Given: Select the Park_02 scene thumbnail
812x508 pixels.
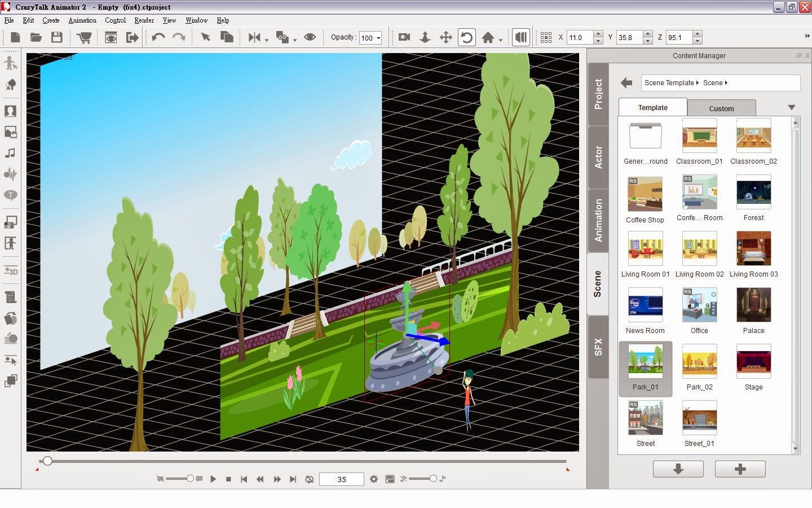Looking at the screenshot, I should point(699,367).
